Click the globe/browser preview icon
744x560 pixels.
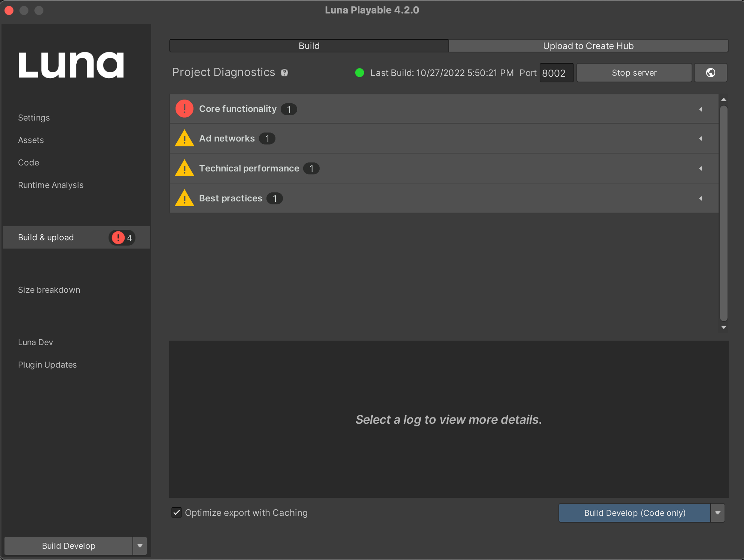(710, 72)
